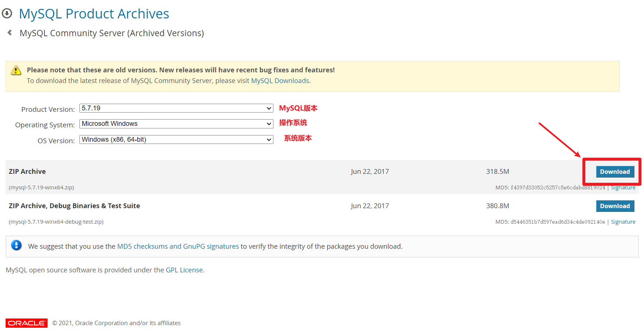Open the MD5 checksums and GnuPG signatures link
The width and height of the screenshot is (644, 334).
[178, 246]
